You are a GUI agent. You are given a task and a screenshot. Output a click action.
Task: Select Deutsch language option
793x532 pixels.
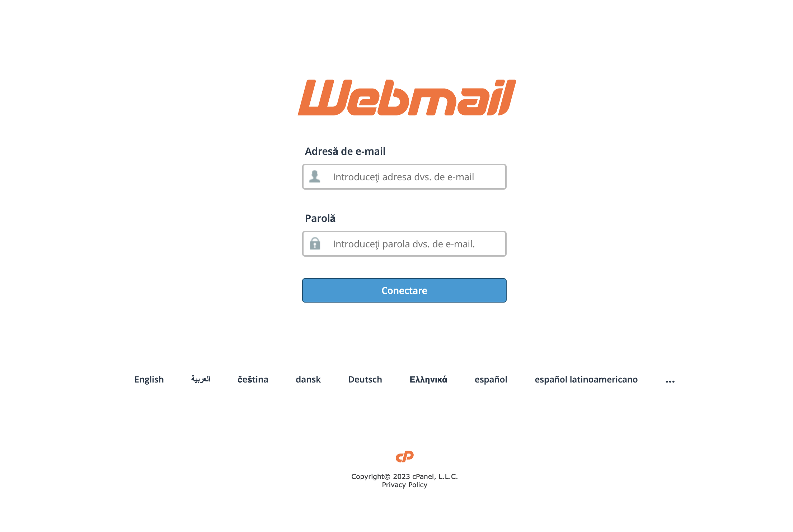365,379
